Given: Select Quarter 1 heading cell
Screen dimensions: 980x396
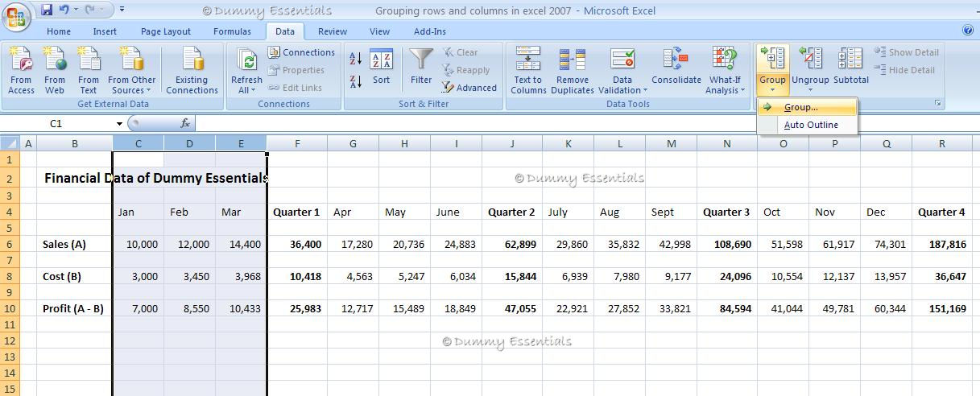Looking at the screenshot, I should [297, 212].
